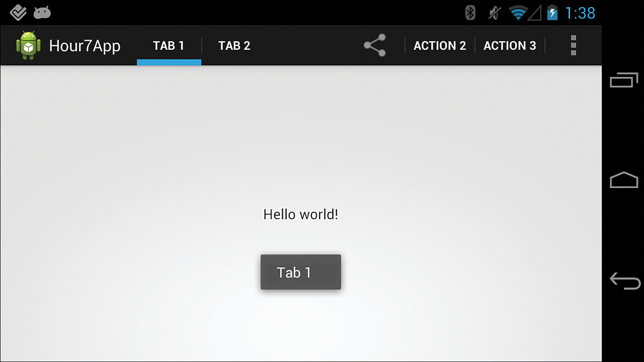Tap the home navigation button
The width and height of the screenshot is (644, 362).
click(x=624, y=179)
